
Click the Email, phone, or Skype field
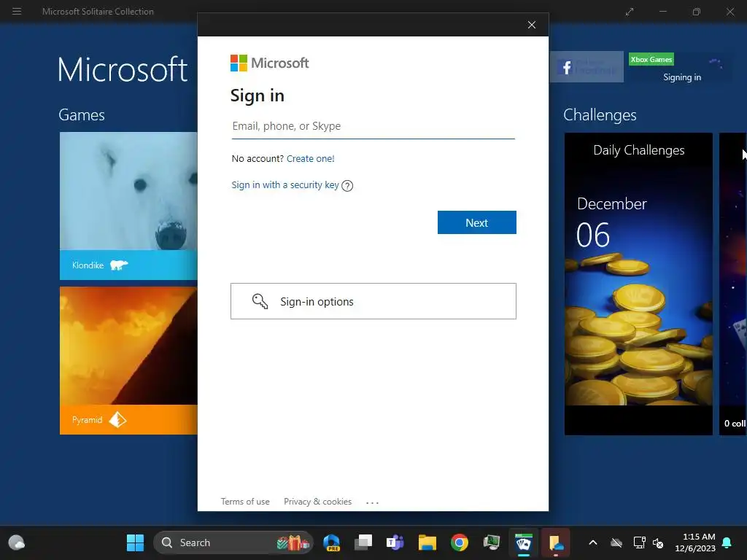(373, 126)
